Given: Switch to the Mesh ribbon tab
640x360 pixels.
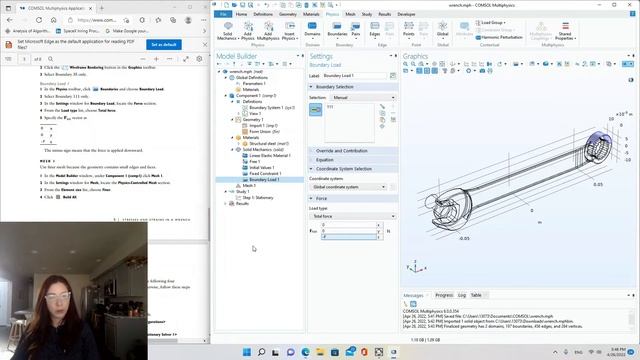Looking at the screenshot, I should point(350,14).
